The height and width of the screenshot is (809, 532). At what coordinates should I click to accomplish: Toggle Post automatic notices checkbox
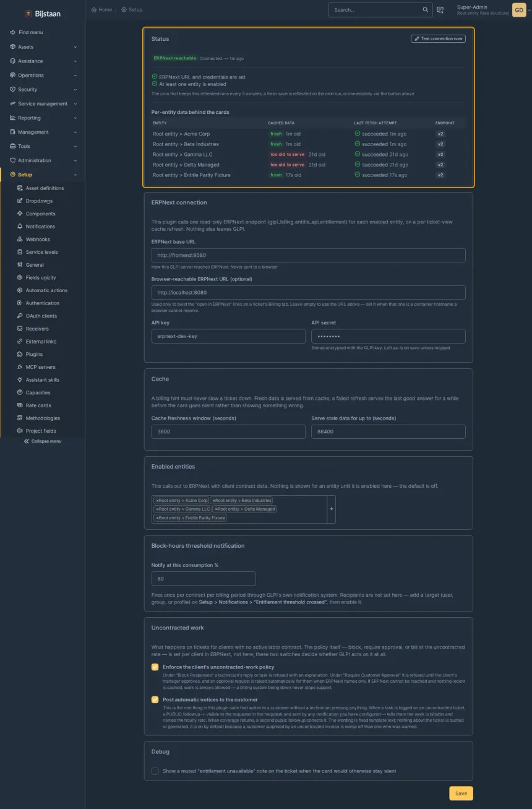click(155, 699)
